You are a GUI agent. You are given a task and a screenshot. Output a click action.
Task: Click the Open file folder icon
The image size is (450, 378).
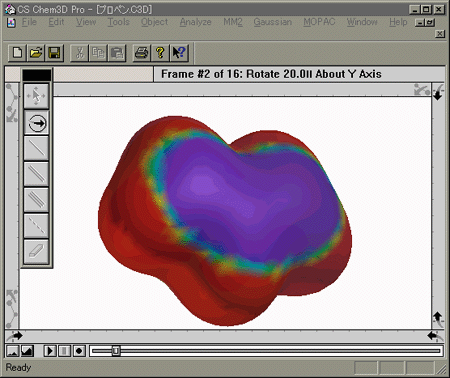(x=36, y=53)
